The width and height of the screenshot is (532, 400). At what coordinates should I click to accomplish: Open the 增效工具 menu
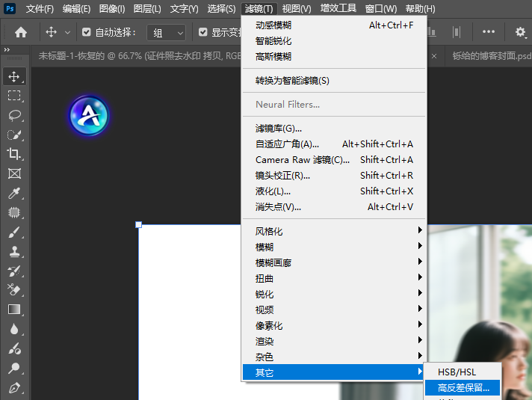click(x=338, y=8)
